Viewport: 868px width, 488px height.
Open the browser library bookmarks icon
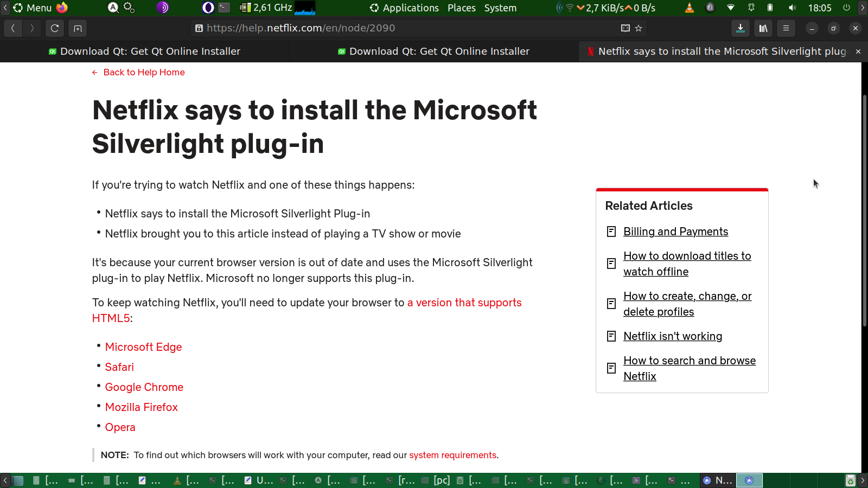pos(763,28)
